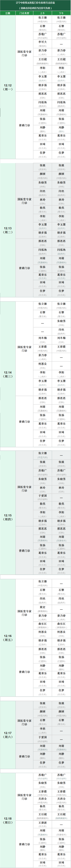Click the 12.13（周二）date cell
Viewport: 71px width, 868px height.
pos(8,230)
